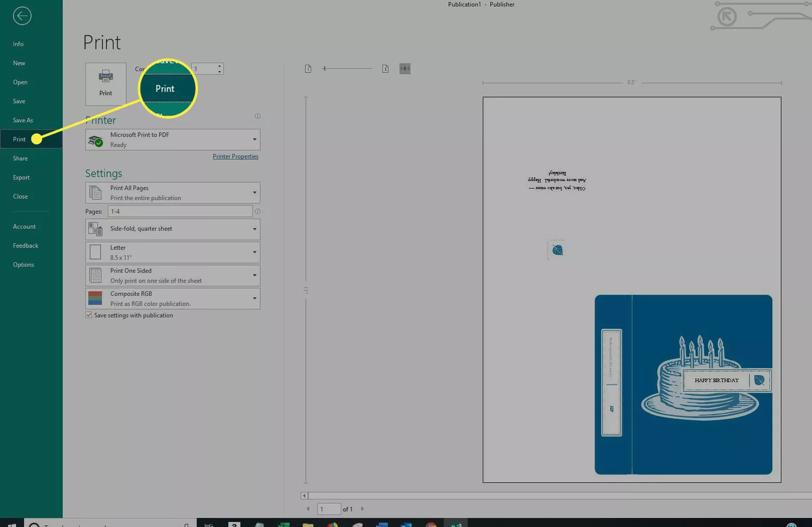This screenshot has width=812, height=527.
Task: Decrease the number of copies with down arrow
Action: [219, 71]
